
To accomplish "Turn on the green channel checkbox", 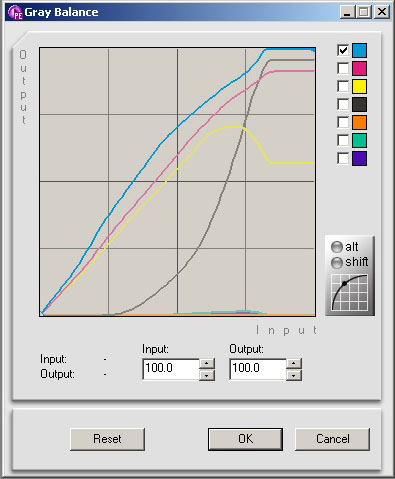I will (x=343, y=140).
